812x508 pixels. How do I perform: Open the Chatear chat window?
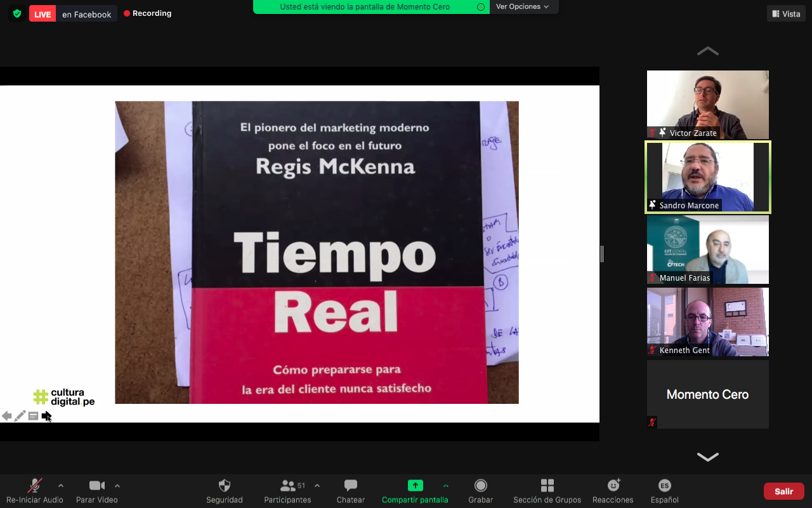click(350, 486)
